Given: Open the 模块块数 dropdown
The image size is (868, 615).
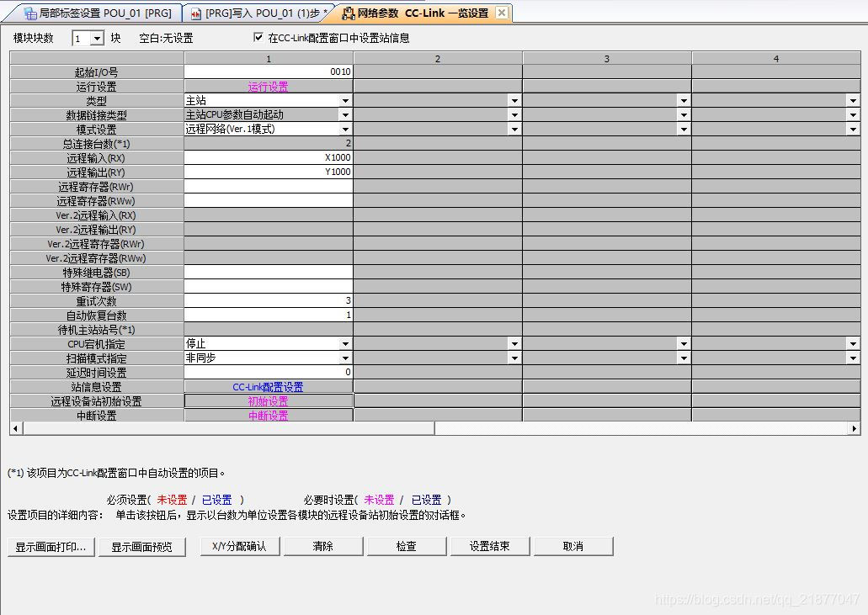Looking at the screenshot, I should [97, 38].
